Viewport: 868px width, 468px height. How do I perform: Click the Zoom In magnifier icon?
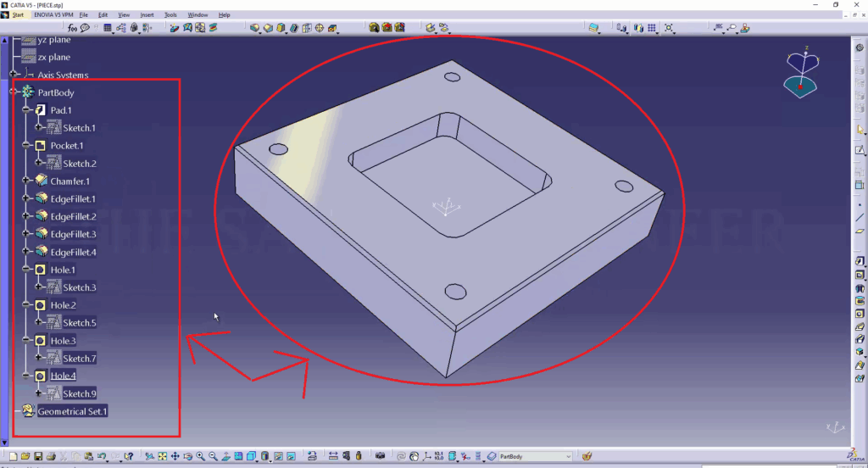[x=200, y=456]
